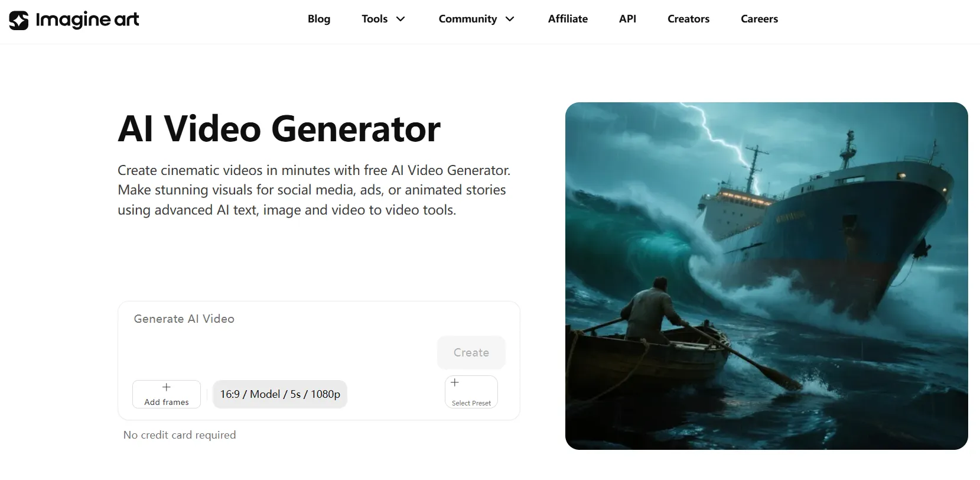
Task: Open the 16:9 / Model / 5s / 1080p settings
Action: click(280, 394)
